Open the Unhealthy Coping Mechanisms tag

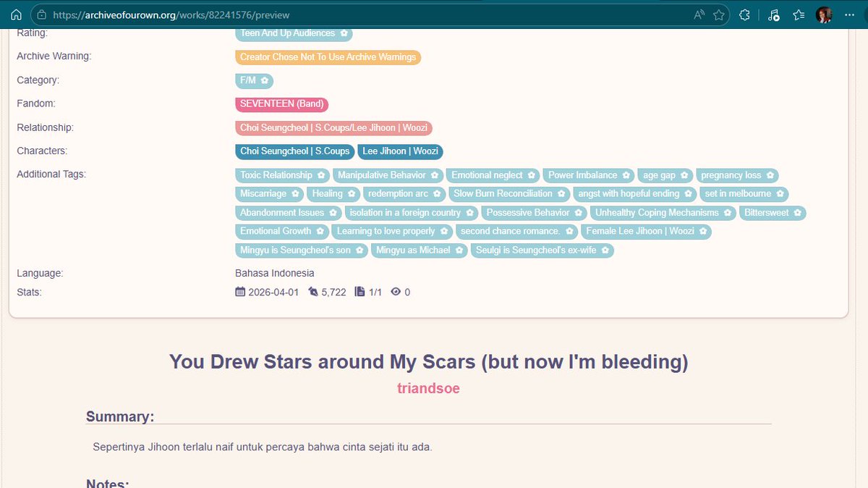tap(663, 213)
